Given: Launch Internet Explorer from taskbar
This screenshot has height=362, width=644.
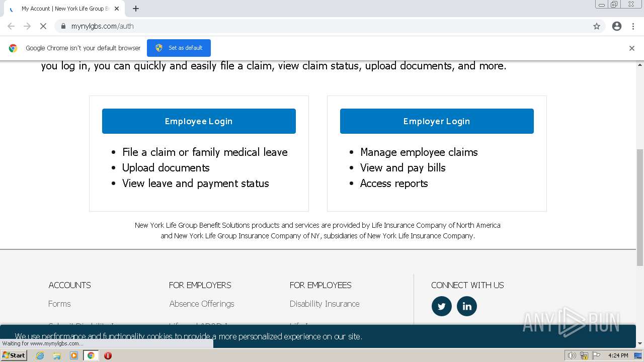Looking at the screenshot, I should click(x=40, y=355).
